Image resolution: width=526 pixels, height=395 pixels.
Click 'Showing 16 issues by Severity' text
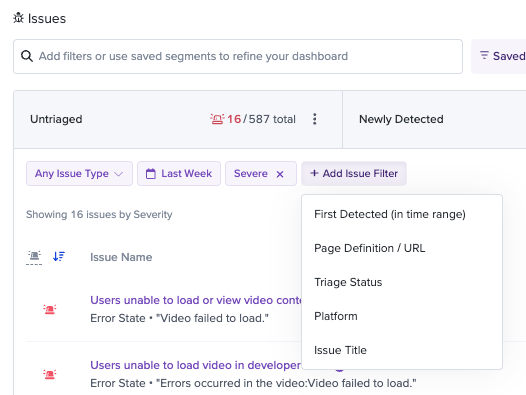[99, 214]
